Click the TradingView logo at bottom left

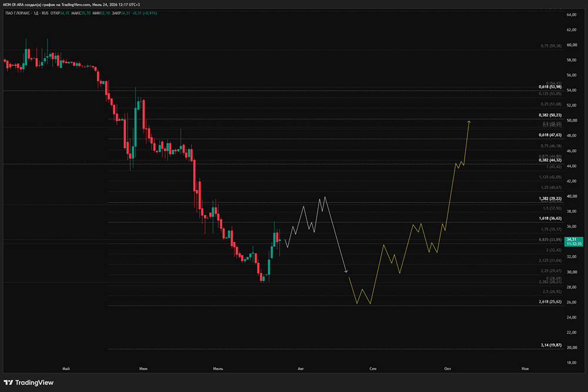28,383
